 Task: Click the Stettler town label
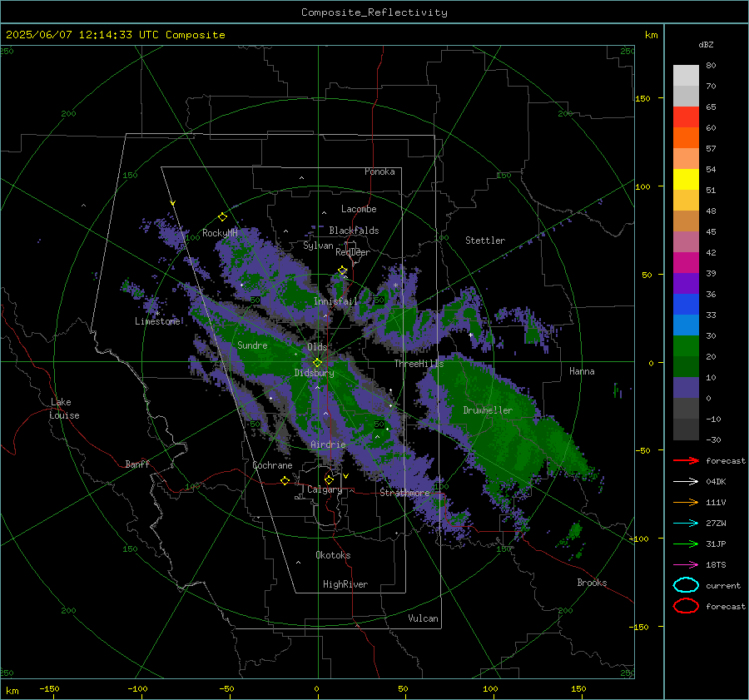(x=485, y=241)
